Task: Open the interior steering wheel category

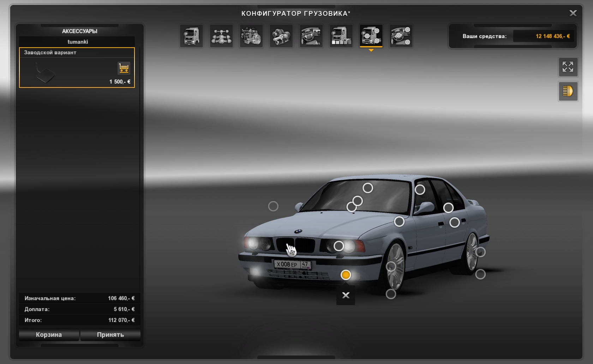Action: coord(311,36)
